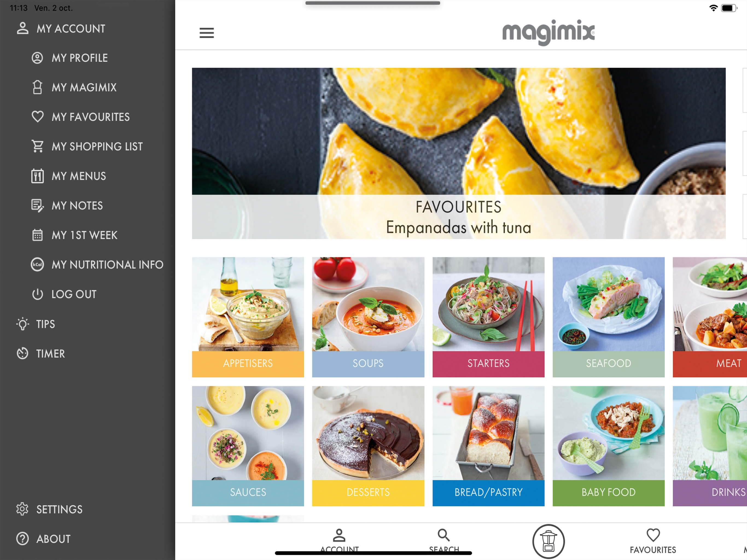Open My Shopping List cart
The height and width of the screenshot is (560, 747).
[x=37, y=146]
